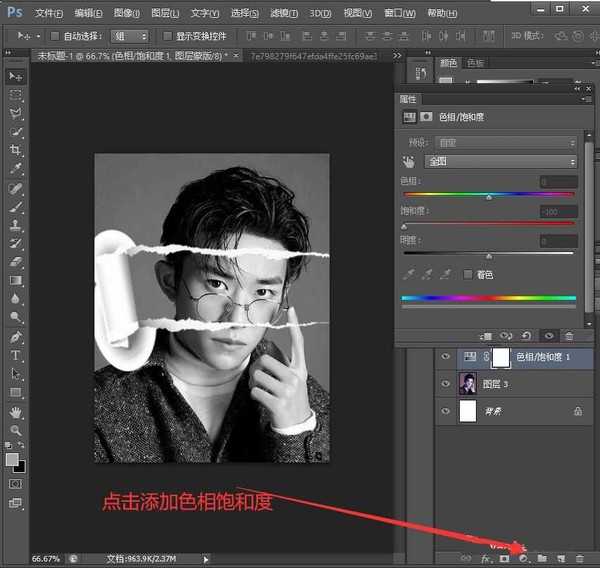
Task: Select the Horizontal Type tool
Action: 16,355
